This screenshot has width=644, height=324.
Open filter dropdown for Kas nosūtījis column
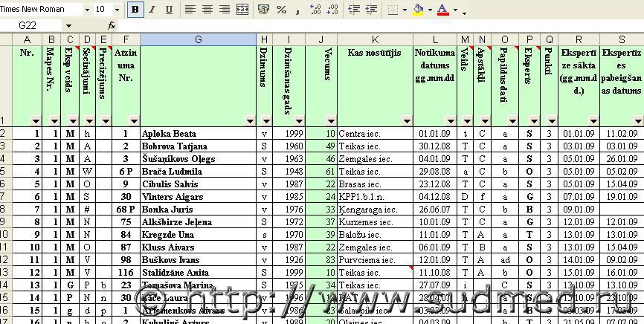click(x=406, y=120)
